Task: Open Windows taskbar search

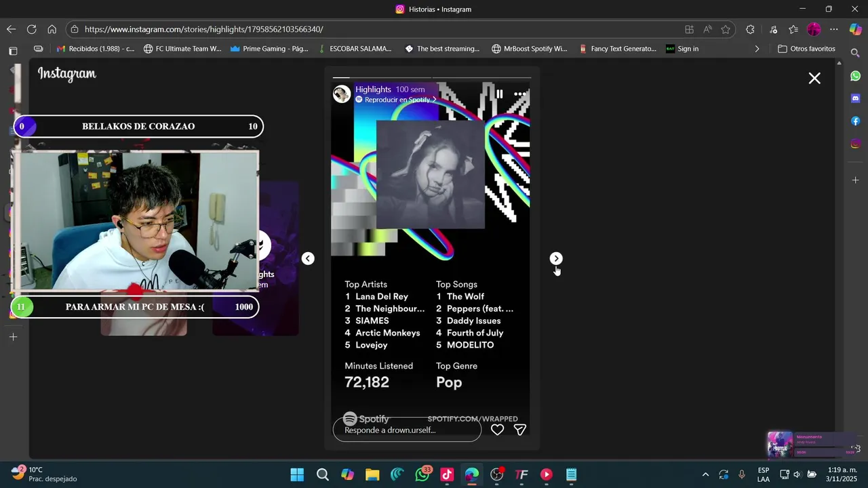Action: point(323,474)
